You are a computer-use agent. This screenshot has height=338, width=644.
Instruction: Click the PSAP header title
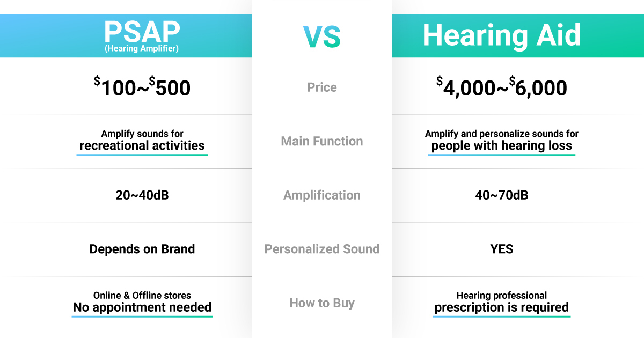pos(142,32)
